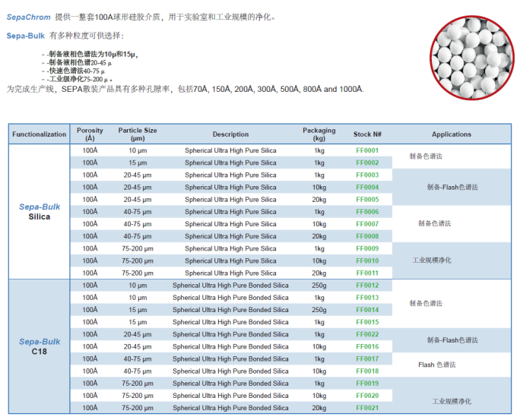
Task: Click the Sepa-Bulk Silica group cell
Action: [x=40, y=212]
